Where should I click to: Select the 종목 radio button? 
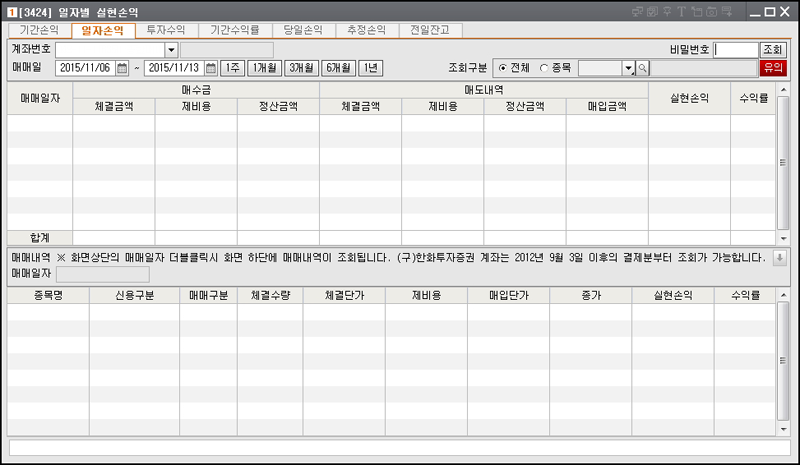544,68
